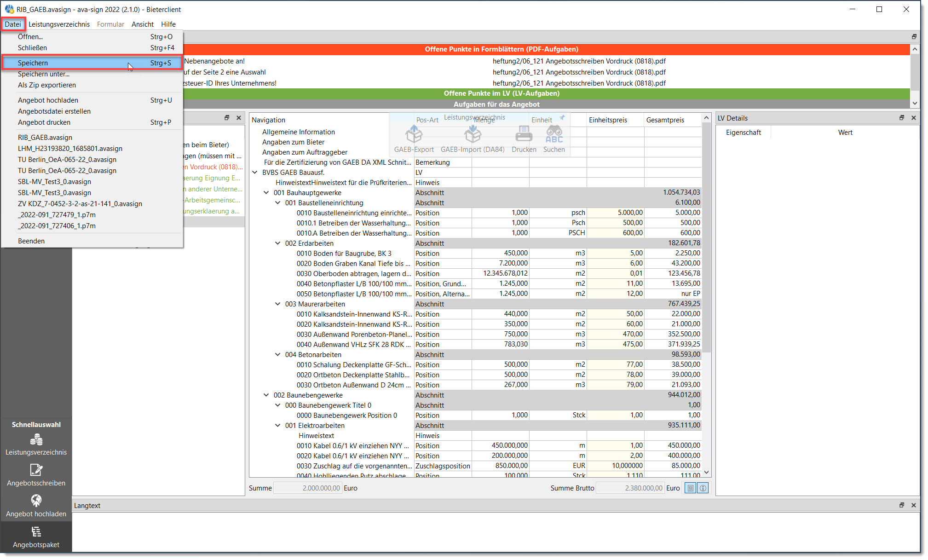Click the Suchen binoculars icon

(554, 135)
